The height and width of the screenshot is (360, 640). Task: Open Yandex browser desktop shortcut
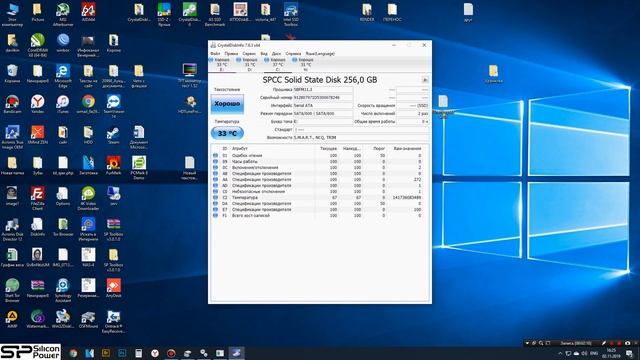point(38,104)
